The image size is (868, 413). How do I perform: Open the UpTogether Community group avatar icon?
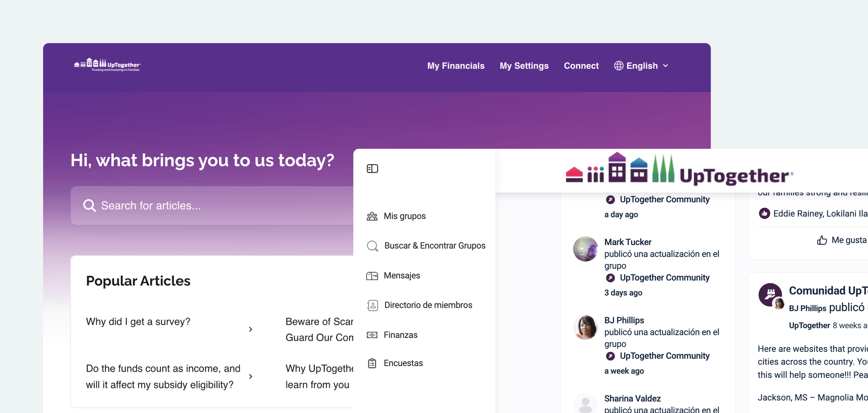pos(610,199)
